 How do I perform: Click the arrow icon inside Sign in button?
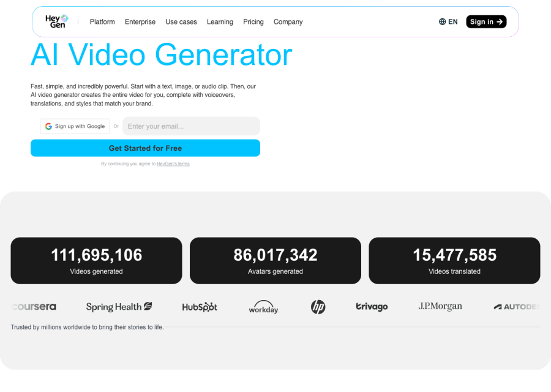pyautogui.click(x=498, y=21)
